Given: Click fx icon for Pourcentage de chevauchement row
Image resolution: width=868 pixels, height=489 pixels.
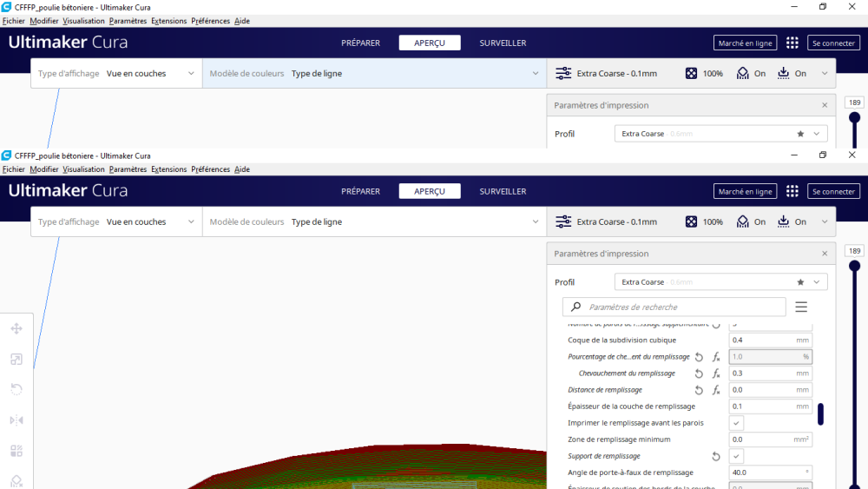Looking at the screenshot, I should point(716,357).
